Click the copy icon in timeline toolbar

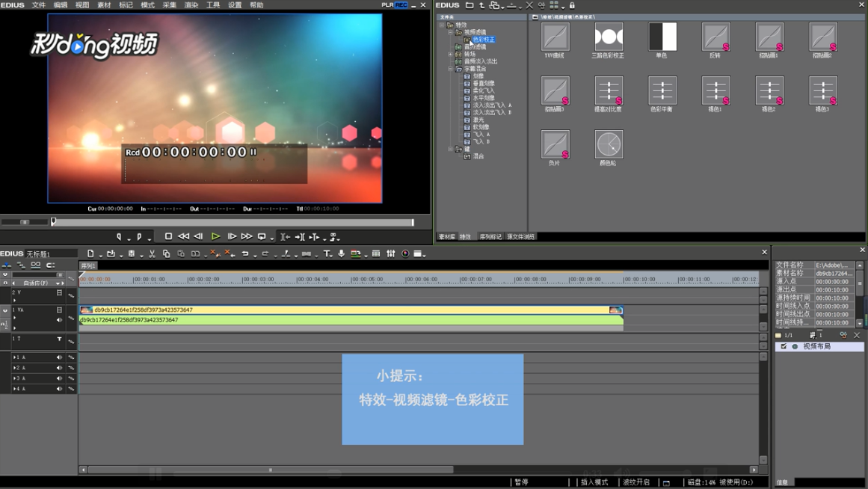coord(166,253)
